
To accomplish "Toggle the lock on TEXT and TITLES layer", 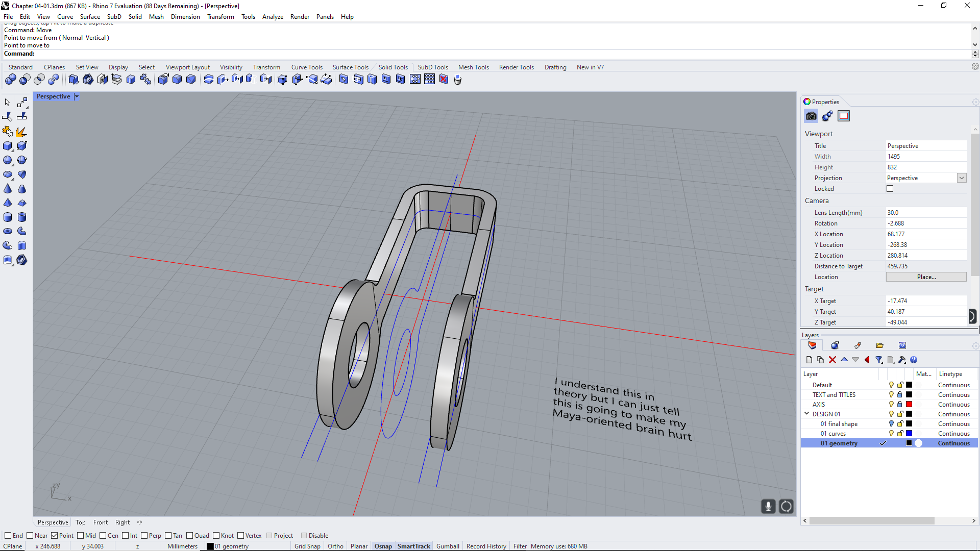I will tap(900, 395).
